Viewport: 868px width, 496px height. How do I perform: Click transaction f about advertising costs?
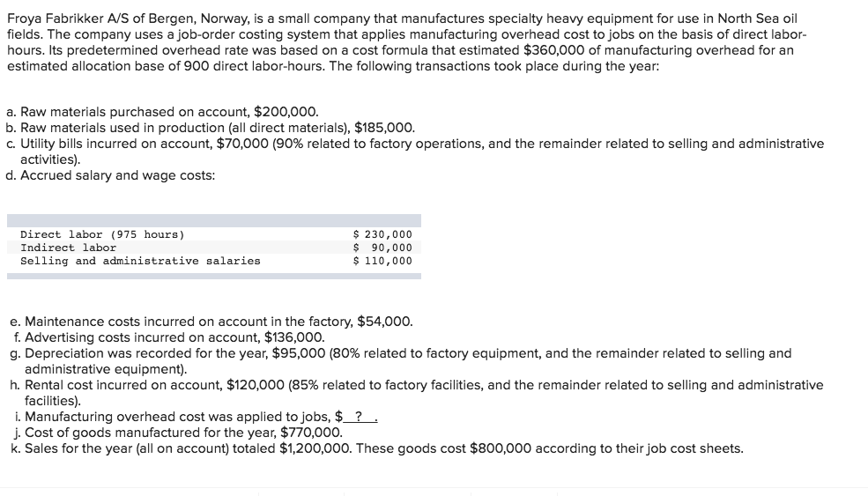168,337
